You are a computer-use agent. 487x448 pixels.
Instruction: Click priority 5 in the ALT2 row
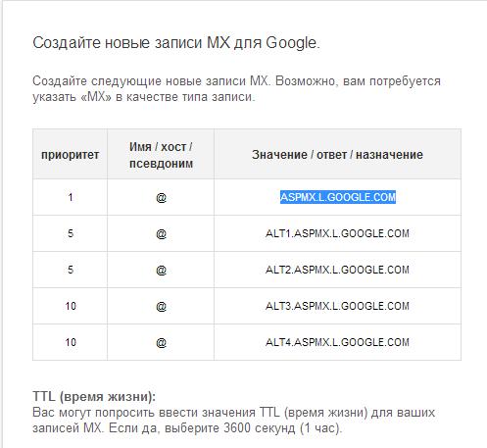pyautogui.click(x=71, y=270)
